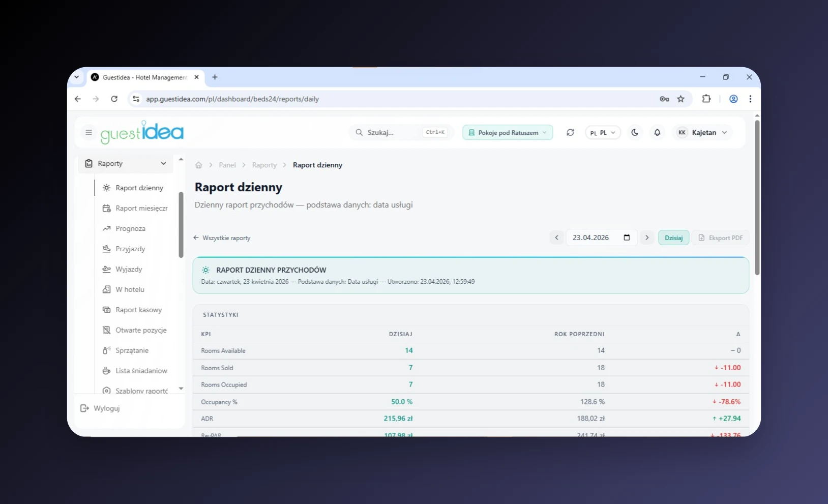Screen dimensions: 828x504
Task: Focus the Szukaj search field
Action: click(400, 133)
